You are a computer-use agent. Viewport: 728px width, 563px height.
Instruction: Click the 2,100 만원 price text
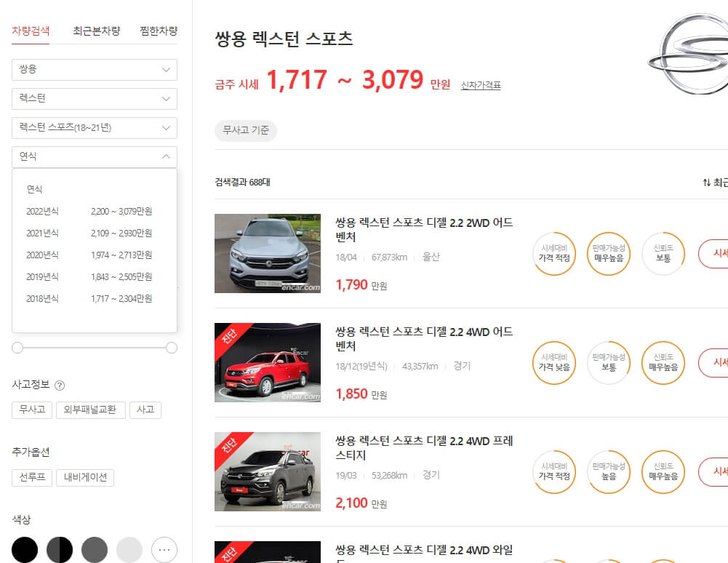click(361, 503)
